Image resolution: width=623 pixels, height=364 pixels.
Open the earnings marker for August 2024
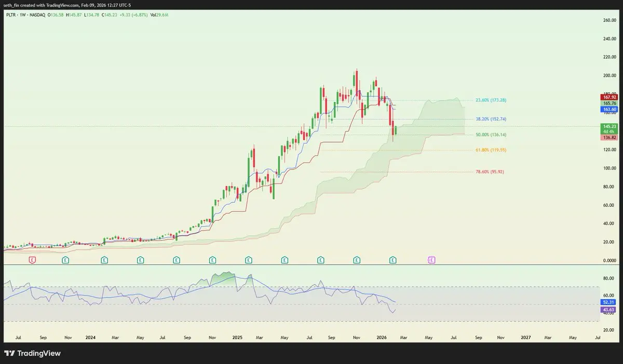coord(177,259)
